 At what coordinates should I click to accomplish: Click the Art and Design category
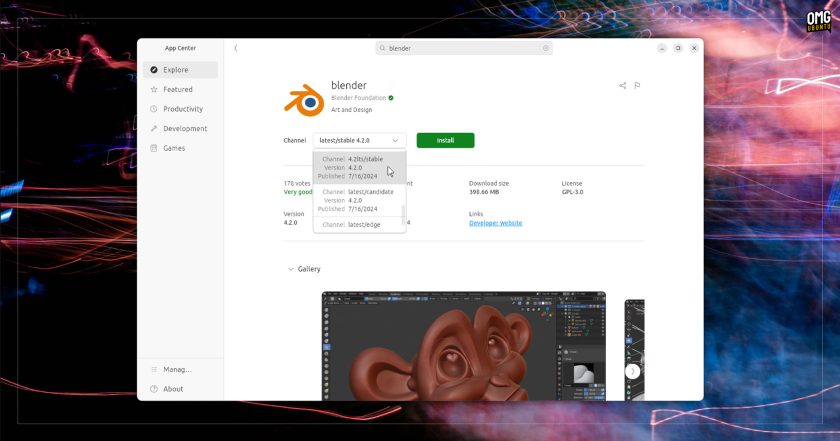pyautogui.click(x=351, y=110)
